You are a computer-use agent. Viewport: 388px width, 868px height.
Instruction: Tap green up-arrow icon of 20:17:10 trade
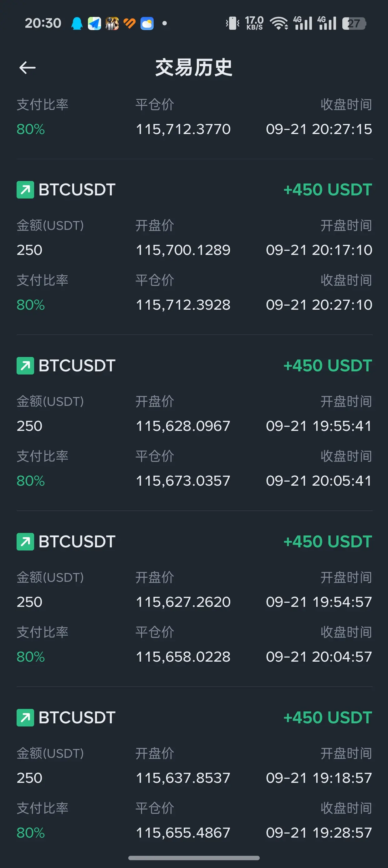point(25,190)
